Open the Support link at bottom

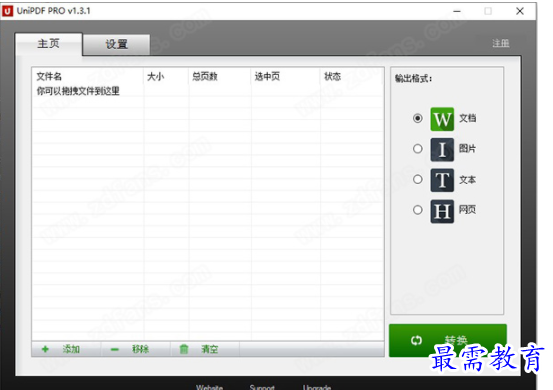coord(262,387)
